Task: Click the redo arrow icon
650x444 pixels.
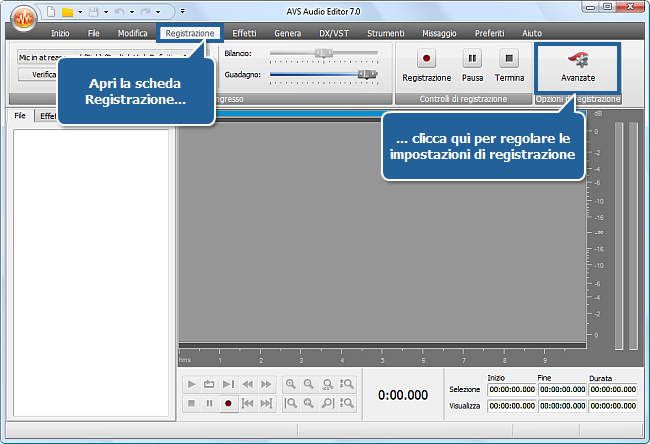Action: (146, 12)
